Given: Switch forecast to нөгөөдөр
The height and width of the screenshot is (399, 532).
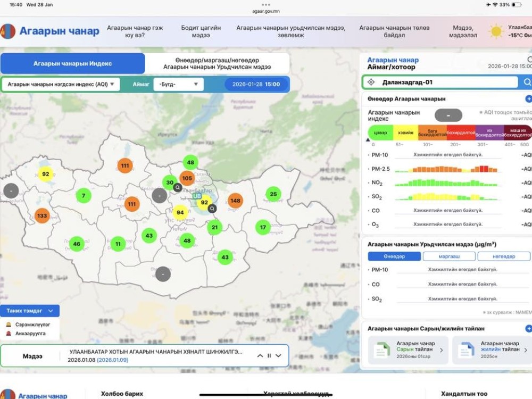Looking at the screenshot, I should pyautogui.click(x=503, y=256).
